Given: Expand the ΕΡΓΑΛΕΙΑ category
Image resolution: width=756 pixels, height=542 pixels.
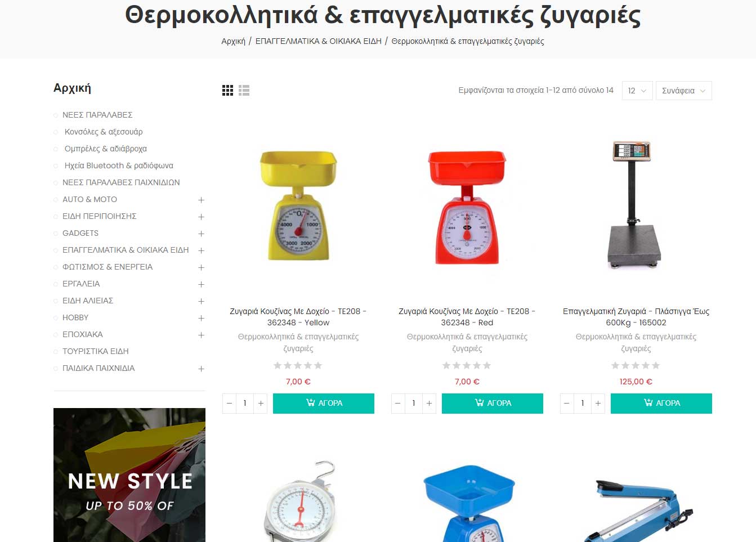Looking at the screenshot, I should point(201,284).
